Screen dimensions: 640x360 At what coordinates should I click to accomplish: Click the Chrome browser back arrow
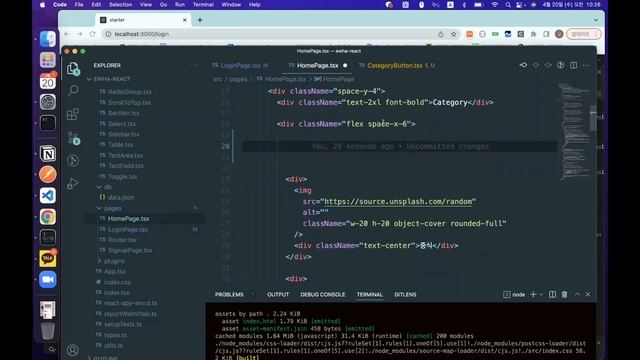click(67, 34)
